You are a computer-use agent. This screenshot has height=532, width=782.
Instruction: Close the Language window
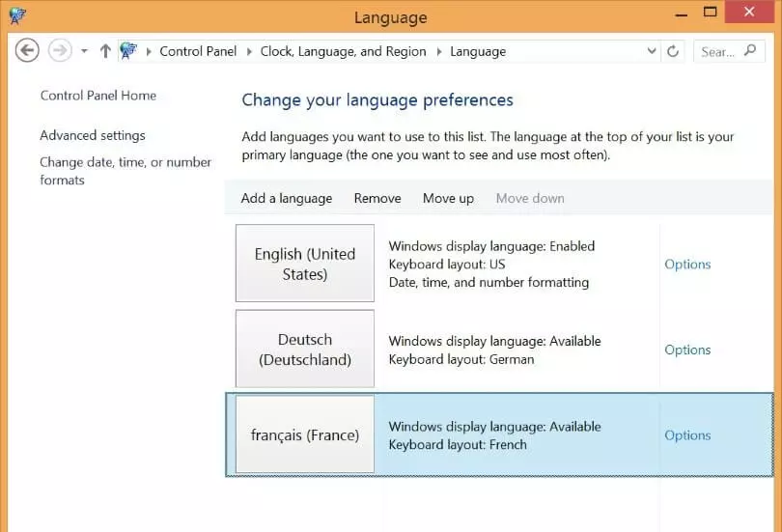click(x=749, y=12)
